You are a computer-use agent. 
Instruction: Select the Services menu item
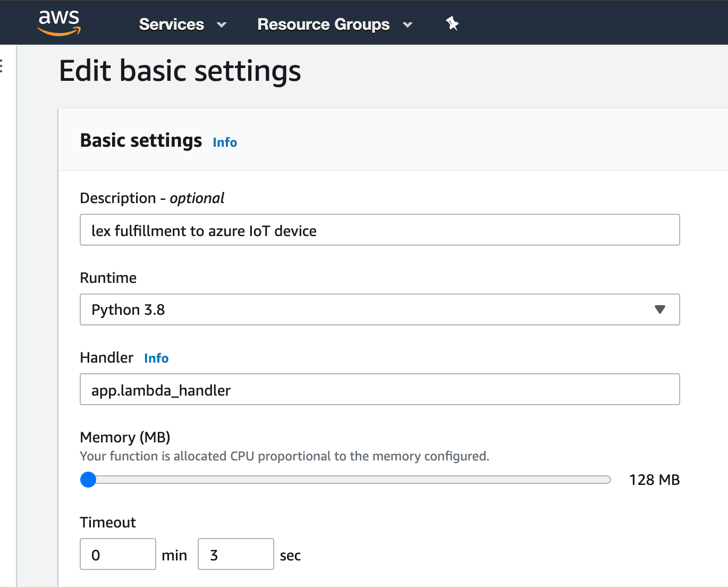[171, 24]
